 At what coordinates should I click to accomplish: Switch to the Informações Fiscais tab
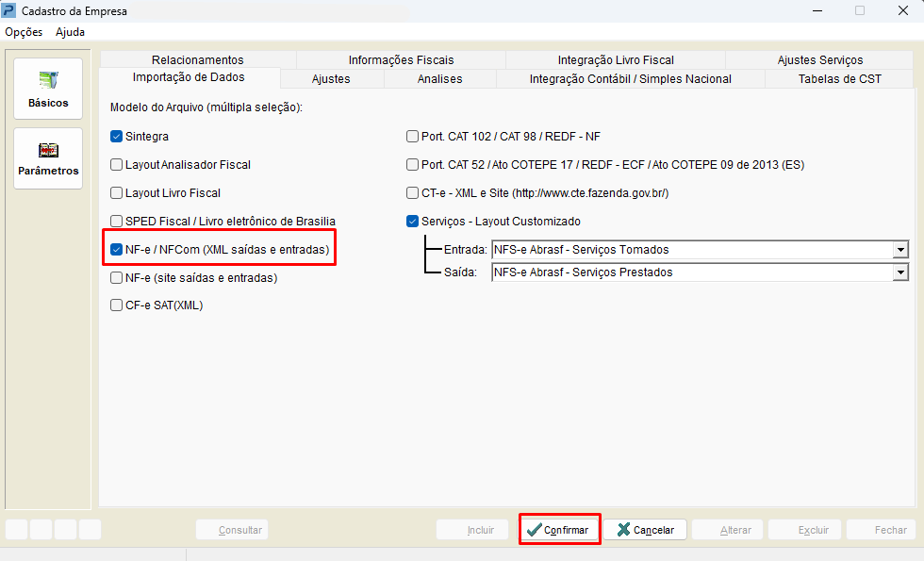coord(402,59)
